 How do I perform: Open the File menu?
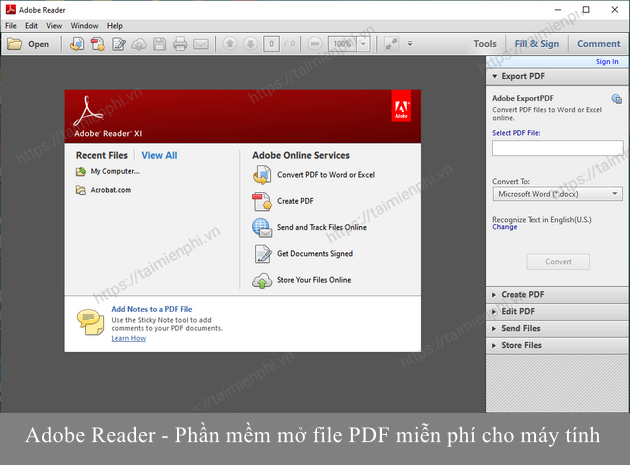coord(11,26)
